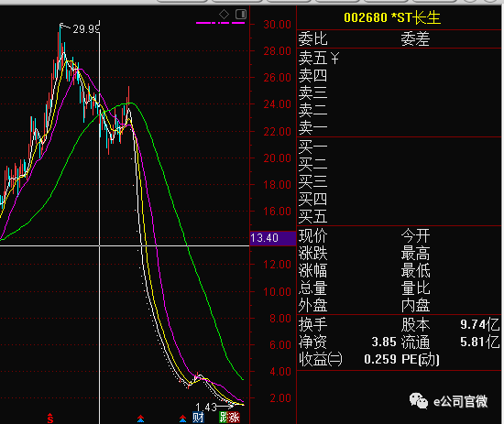Image resolution: width=504 pixels, height=424 pixels.
Task: Select the 卖一 order row
Action: 399,128
